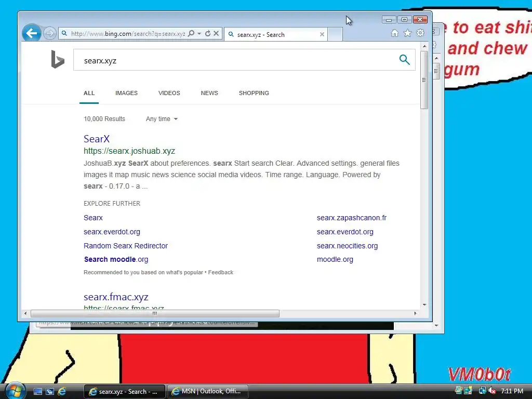Open the SearX result title link
532x399 pixels.
97,139
